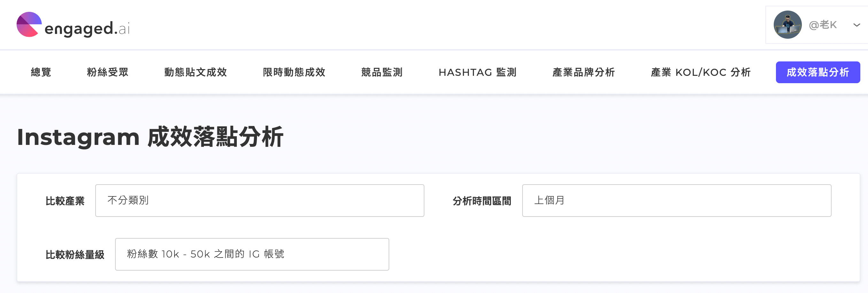
Task: Click the 比較產業 field label
Action: pyautogui.click(x=65, y=201)
